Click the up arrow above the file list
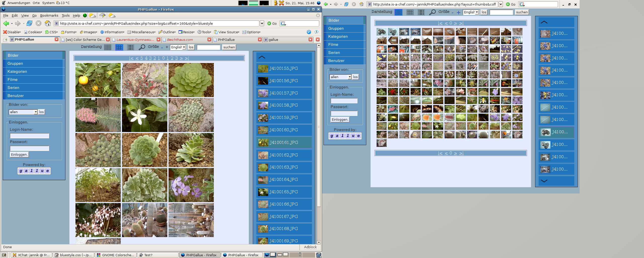The height and width of the screenshot is (258, 644). pos(262,57)
